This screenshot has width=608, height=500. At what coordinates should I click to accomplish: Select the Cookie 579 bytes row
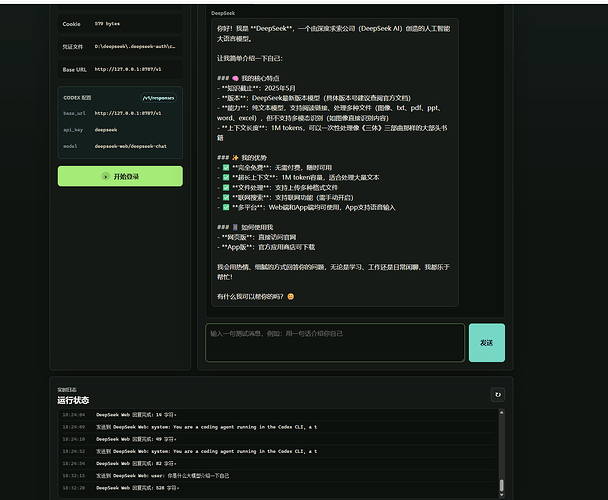point(120,24)
